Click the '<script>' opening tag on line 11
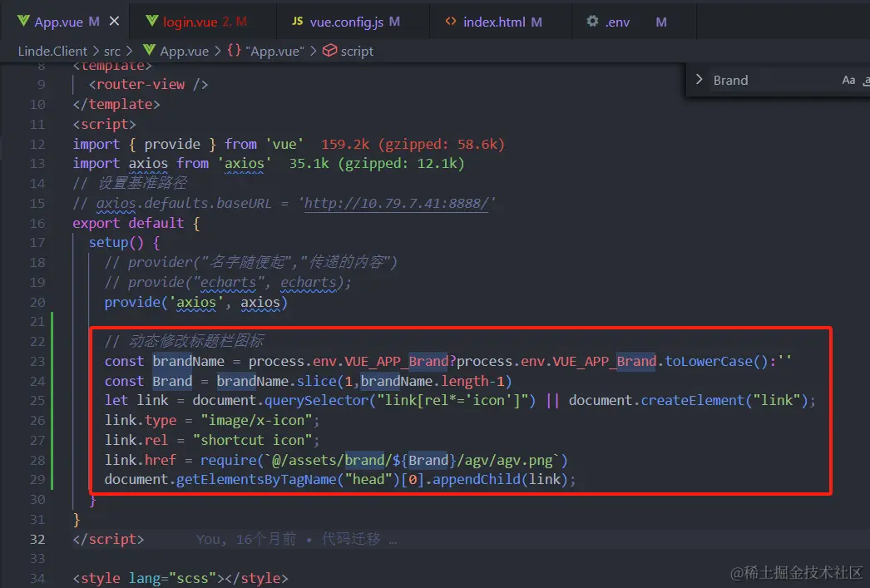 104,124
